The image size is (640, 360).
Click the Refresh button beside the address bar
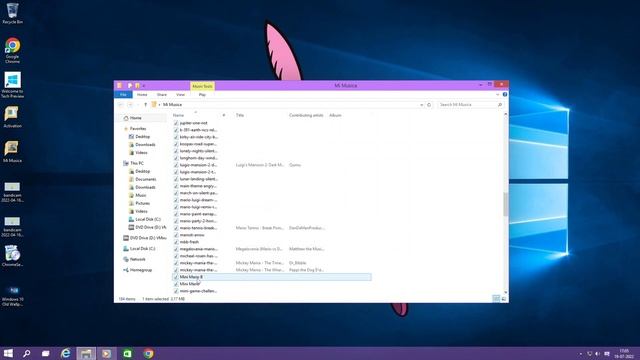coord(429,105)
